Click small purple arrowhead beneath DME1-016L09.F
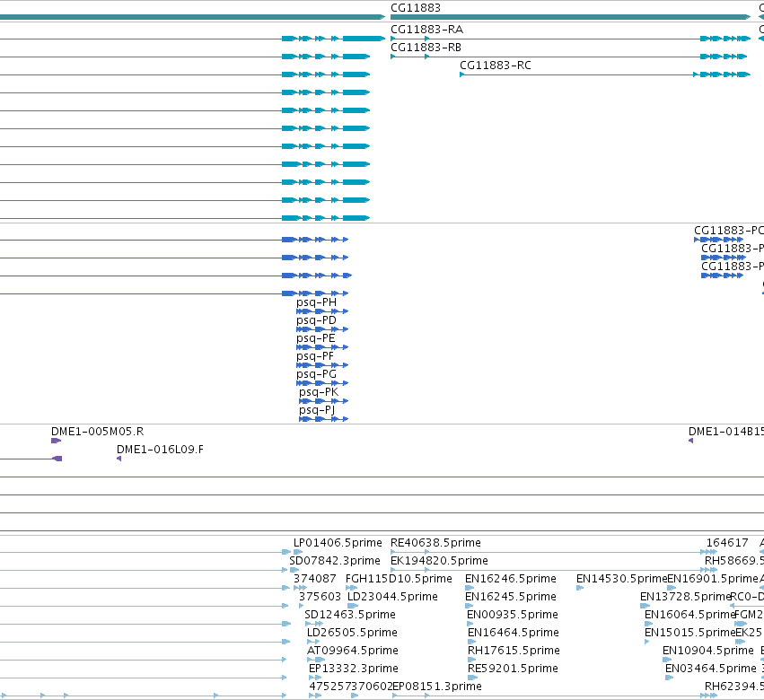This screenshot has height=700, width=764. click(x=119, y=459)
